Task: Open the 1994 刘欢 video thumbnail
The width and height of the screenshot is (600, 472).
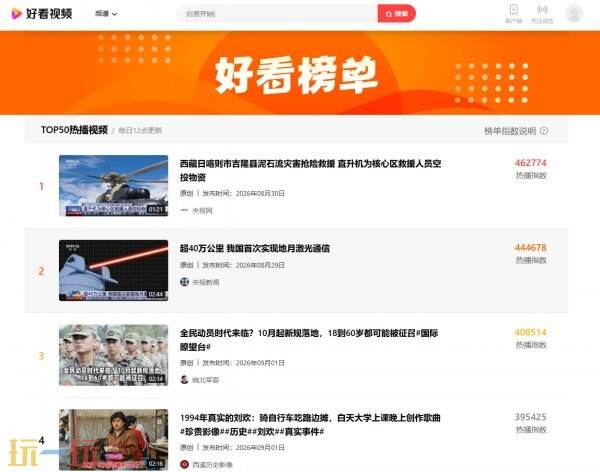Action: coord(113,439)
